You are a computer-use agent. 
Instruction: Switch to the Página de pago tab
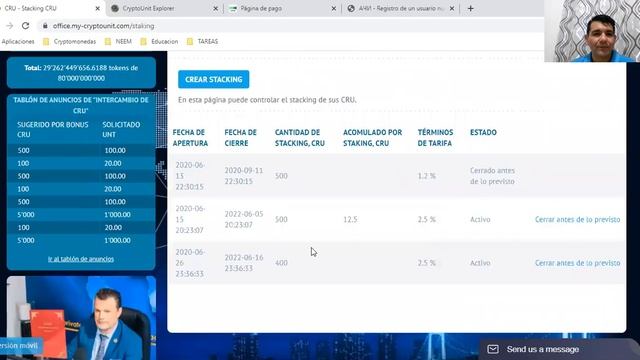click(282, 8)
